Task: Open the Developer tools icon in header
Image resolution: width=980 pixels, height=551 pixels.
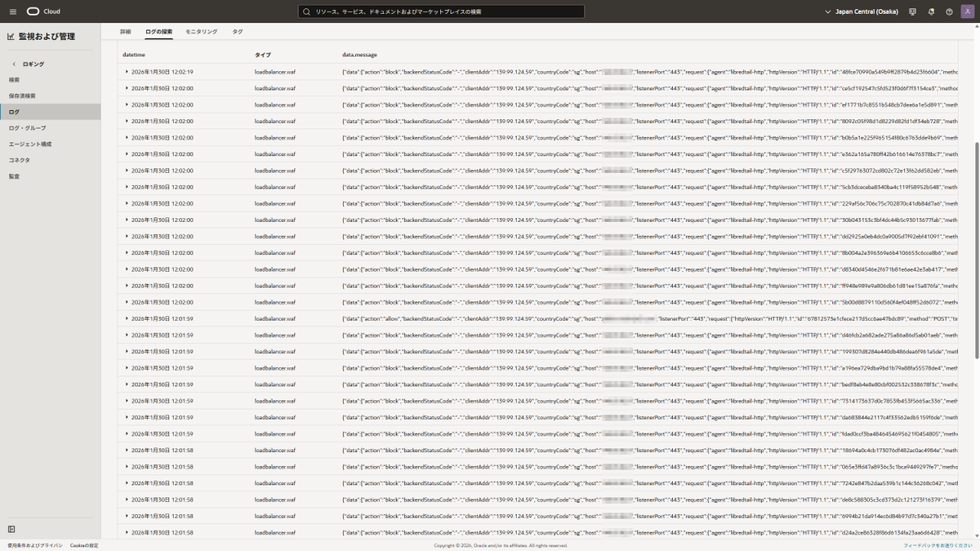Action: pos(912,11)
